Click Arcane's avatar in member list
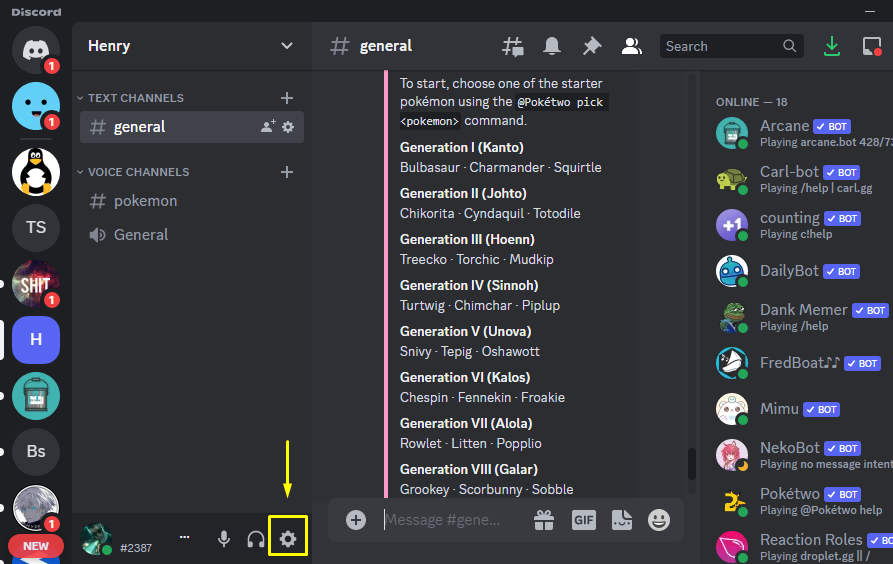This screenshot has height=564, width=893. click(732, 133)
